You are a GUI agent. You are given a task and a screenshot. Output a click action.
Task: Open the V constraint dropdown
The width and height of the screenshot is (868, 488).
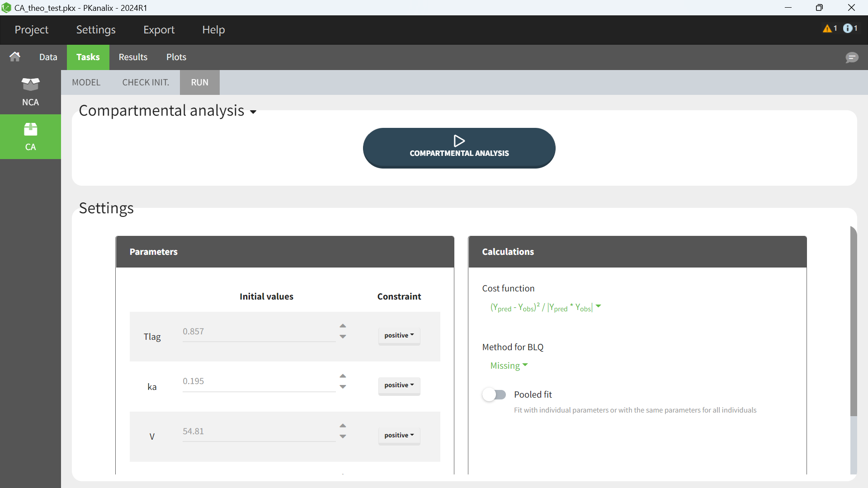click(x=399, y=435)
